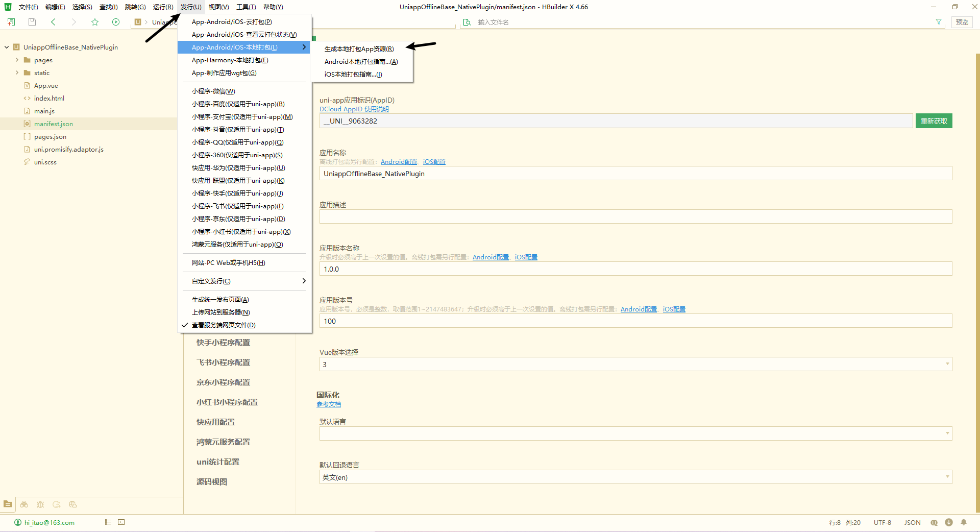Click the 应用描述 input field
The height and width of the screenshot is (532, 980).
(x=635, y=217)
